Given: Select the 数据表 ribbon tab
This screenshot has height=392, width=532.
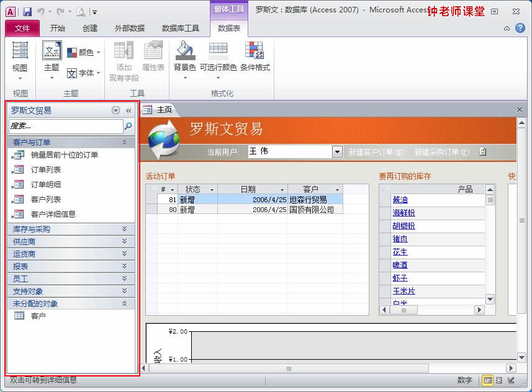Looking at the screenshot, I should (x=229, y=28).
